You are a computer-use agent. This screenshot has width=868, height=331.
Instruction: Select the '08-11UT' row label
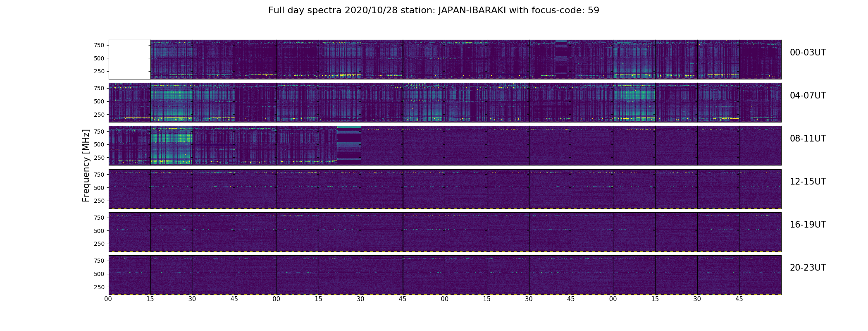(808, 139)
